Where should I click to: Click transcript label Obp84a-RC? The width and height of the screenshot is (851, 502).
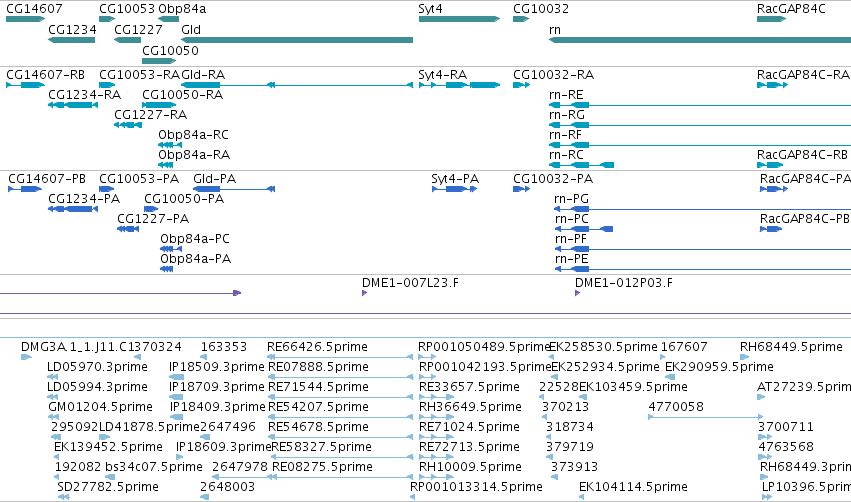pos(193,135)
